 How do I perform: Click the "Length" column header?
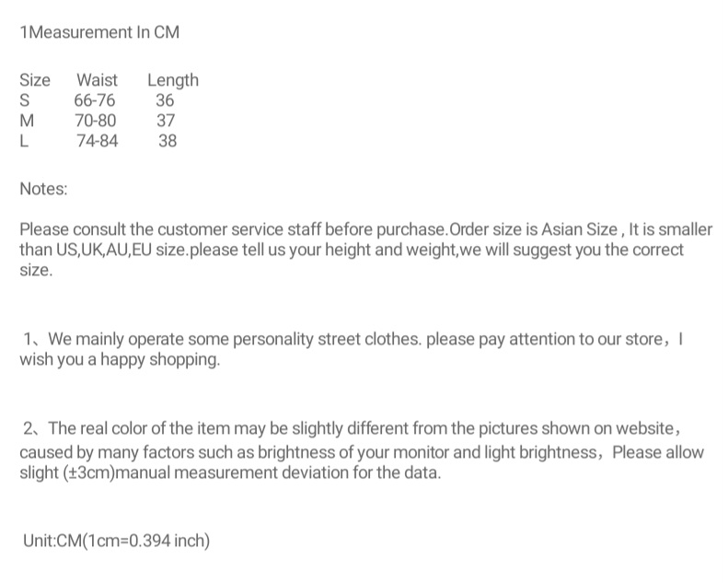point(173,80)
